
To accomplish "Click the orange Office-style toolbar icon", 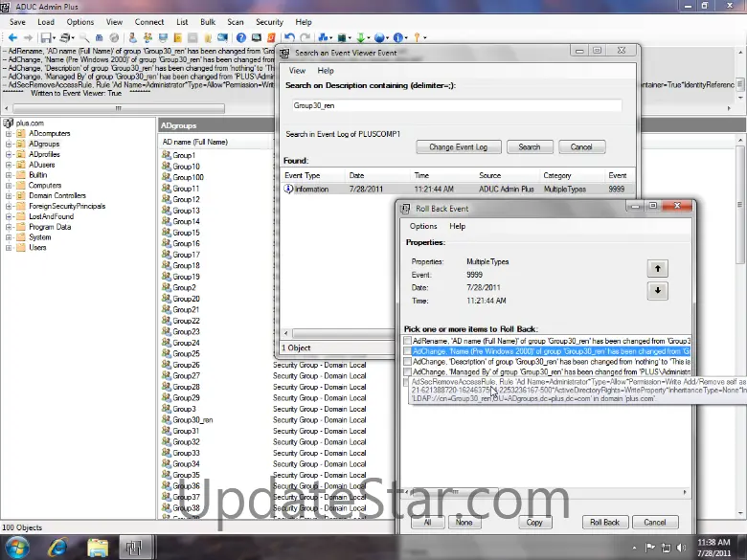I will click(271, 37).
